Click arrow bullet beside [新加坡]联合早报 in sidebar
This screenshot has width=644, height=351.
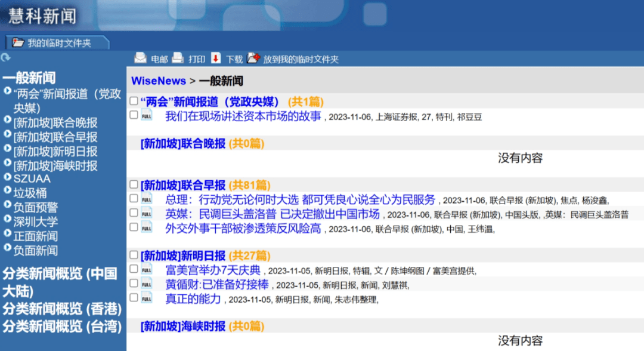click(7, 134)
